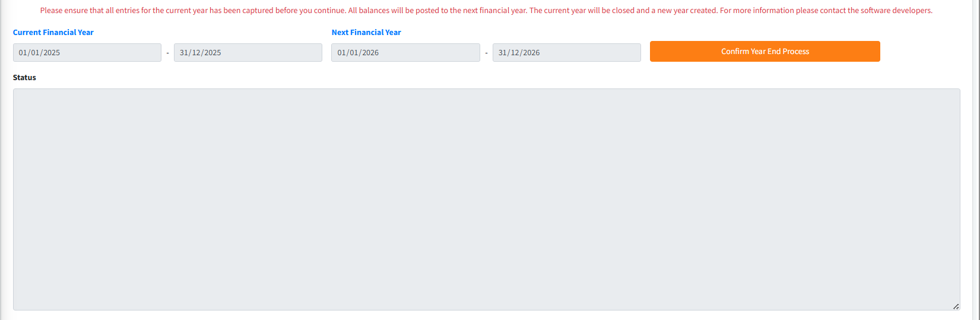The image size is (980, 320).
Task: Click inside the large Status text area
Action: 486,199
